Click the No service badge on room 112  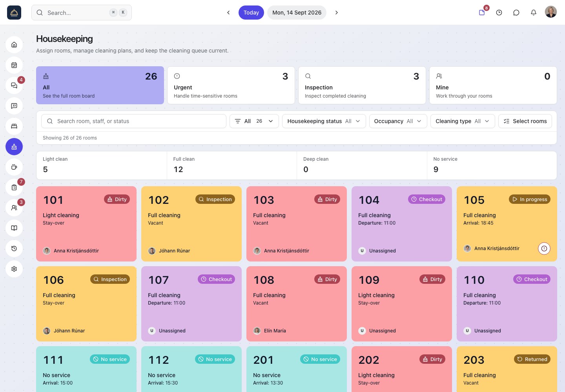pos(215,359)
